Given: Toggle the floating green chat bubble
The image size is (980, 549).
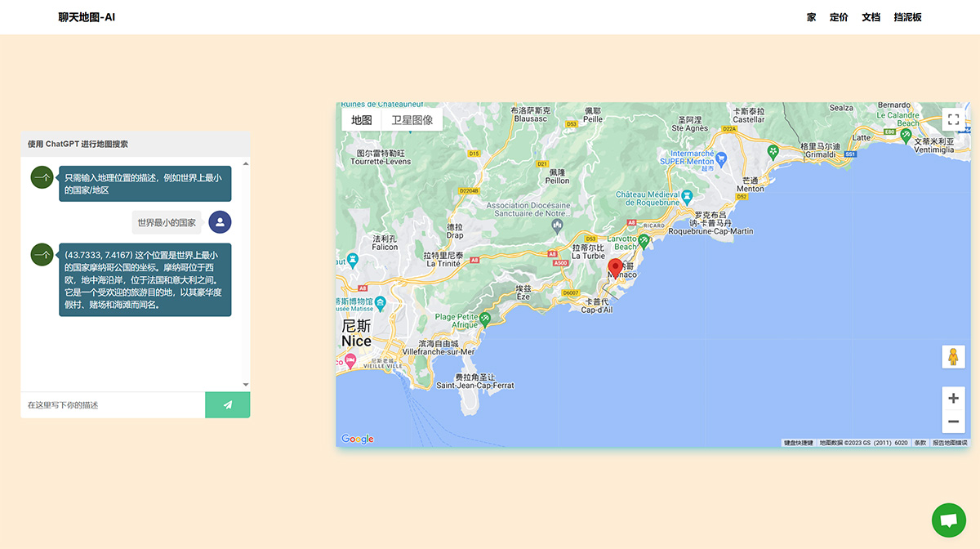Looking at the screenshot, I should point(948,520).
